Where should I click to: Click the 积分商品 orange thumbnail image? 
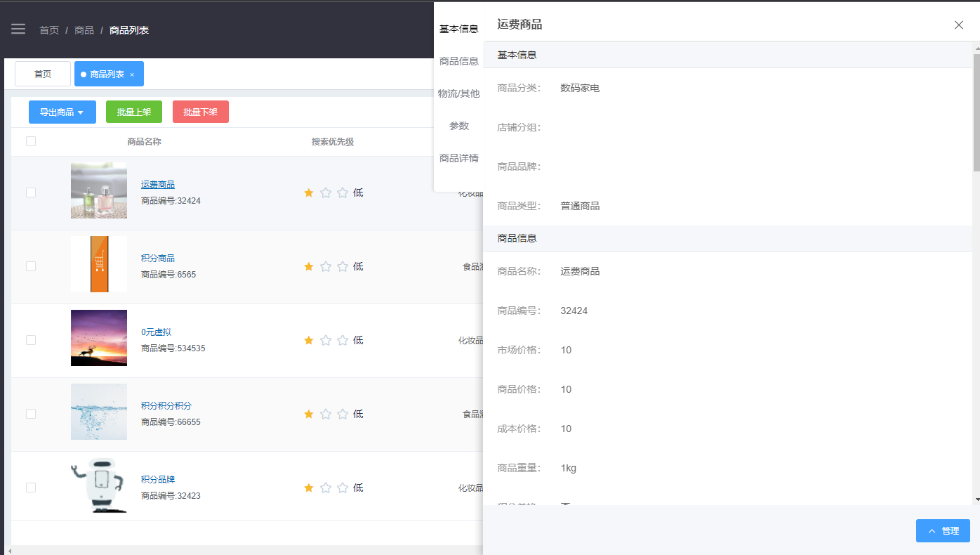click(x=99, y=264)
